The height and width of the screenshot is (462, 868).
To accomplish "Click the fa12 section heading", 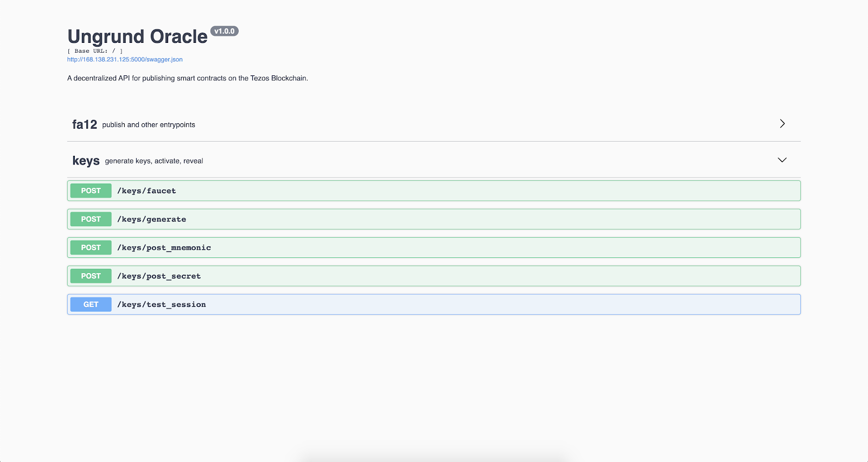I will tap(85, 124).
